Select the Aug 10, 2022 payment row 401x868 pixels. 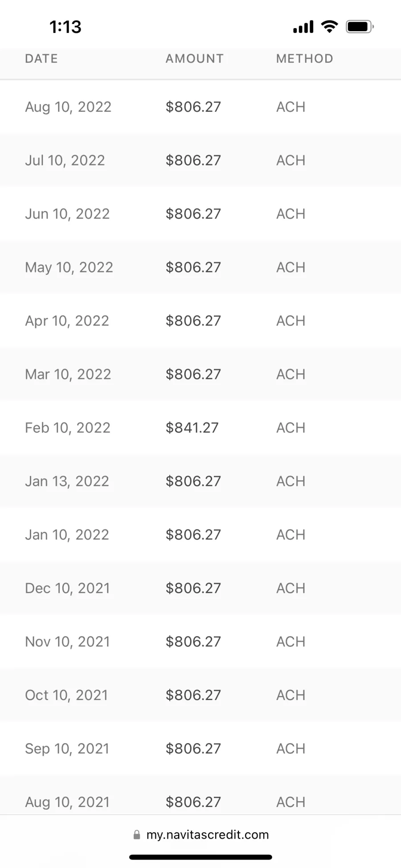coord(200,107)
